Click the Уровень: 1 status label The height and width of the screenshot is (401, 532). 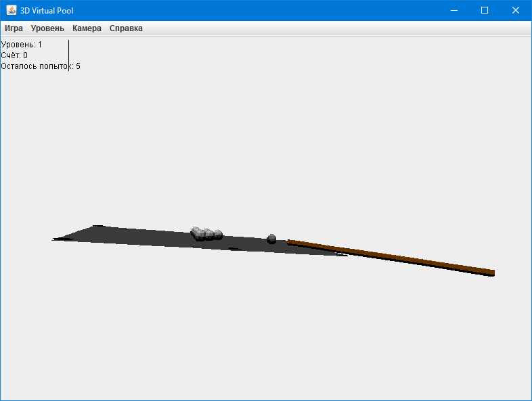click(x=22, y=45)
